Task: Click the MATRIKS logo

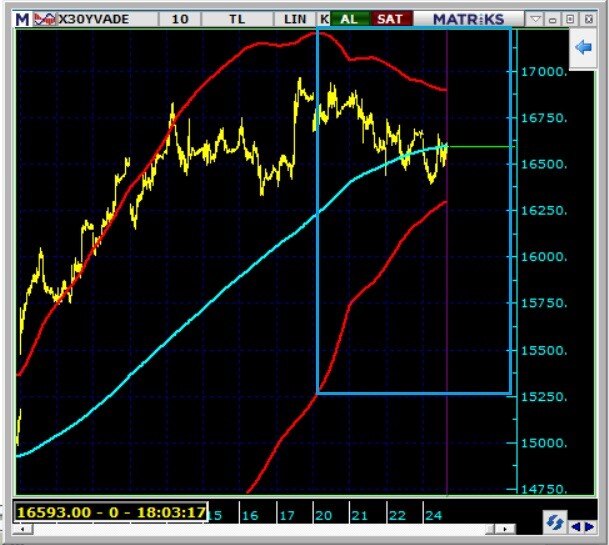Action: pos(474,19)
